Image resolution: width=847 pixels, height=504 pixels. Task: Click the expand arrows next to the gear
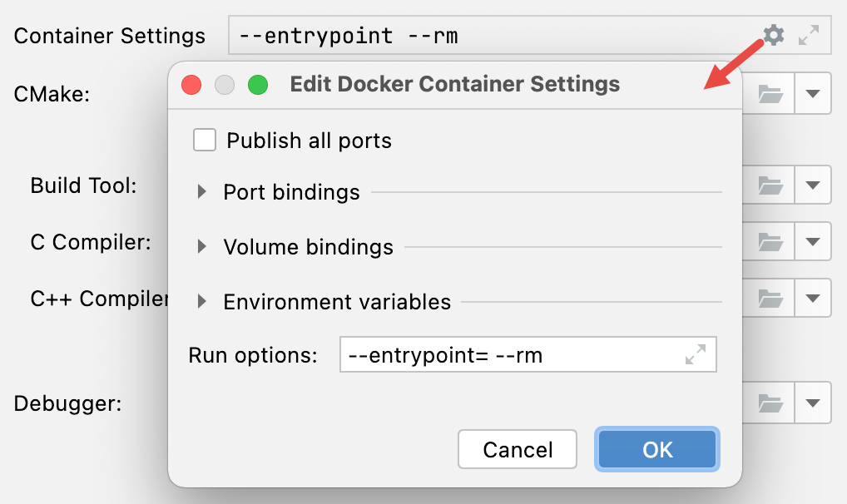coord(809,35)
